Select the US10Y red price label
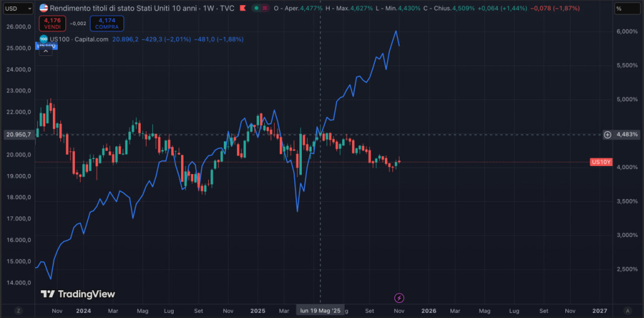The width and height of the screenshot is (644, 318). pos(601,162)
